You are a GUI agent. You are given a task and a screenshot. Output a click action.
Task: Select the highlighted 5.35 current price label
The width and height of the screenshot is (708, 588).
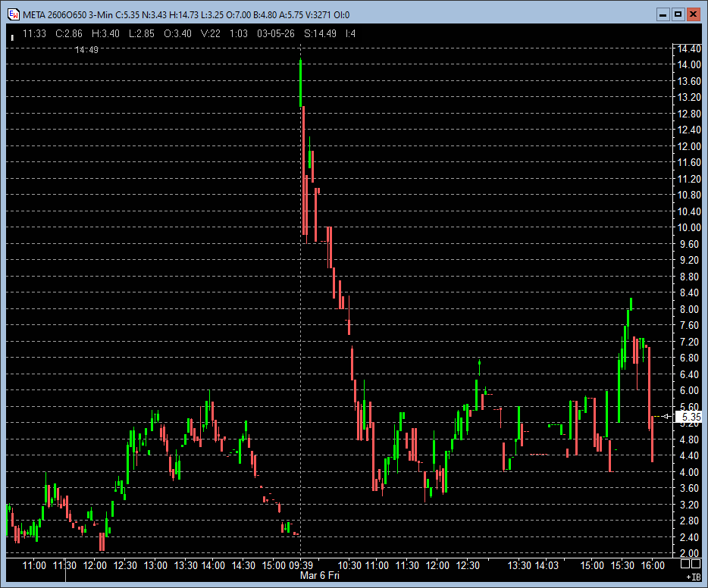pos(691,417)
